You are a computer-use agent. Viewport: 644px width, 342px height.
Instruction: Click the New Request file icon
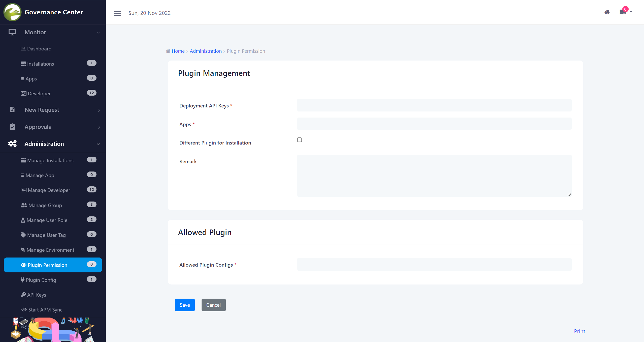(x=12, y=110)
